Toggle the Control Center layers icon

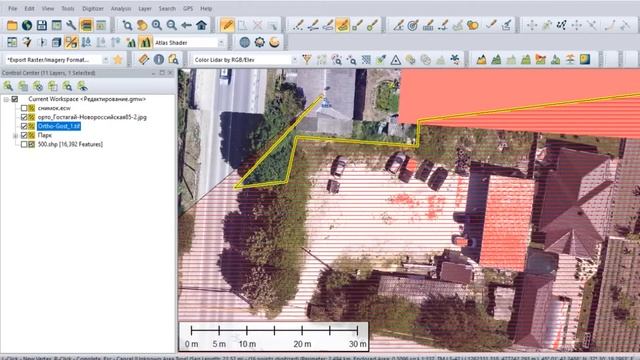tap(86, 25)
